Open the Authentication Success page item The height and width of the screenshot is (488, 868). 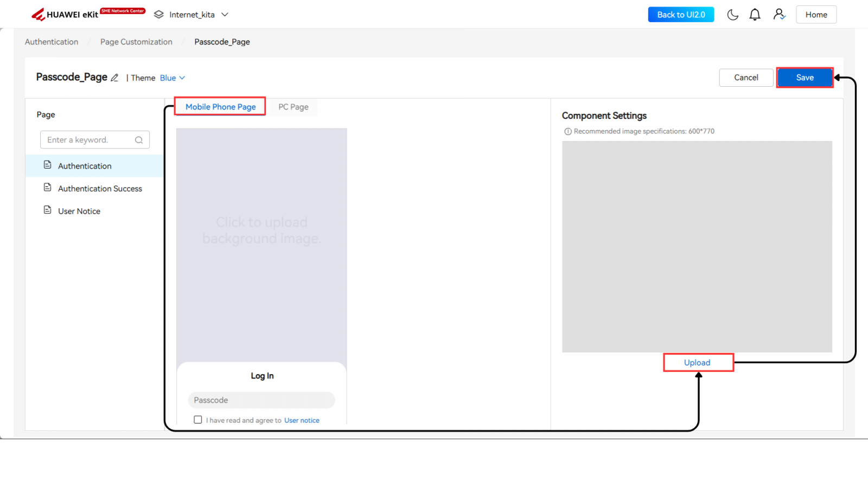(100, 189)
